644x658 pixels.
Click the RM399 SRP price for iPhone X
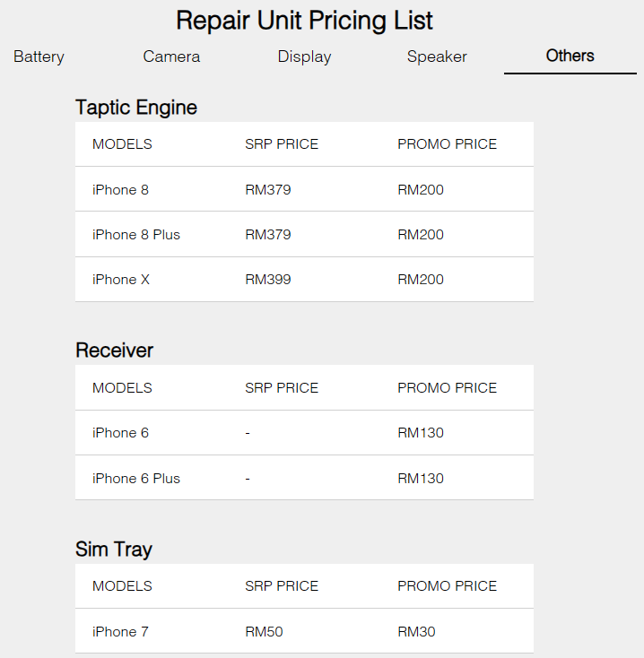[x=268, y=280]
